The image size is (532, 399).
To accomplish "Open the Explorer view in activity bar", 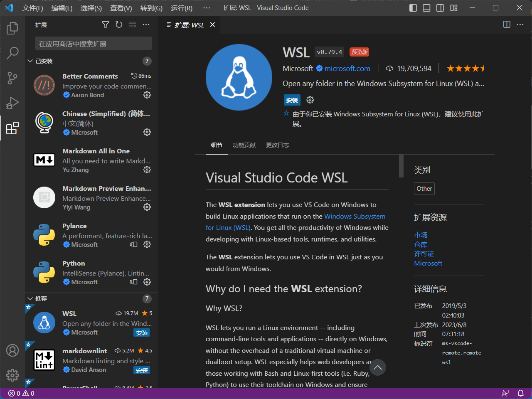I will pyautogui.click(x=12, y=28).
